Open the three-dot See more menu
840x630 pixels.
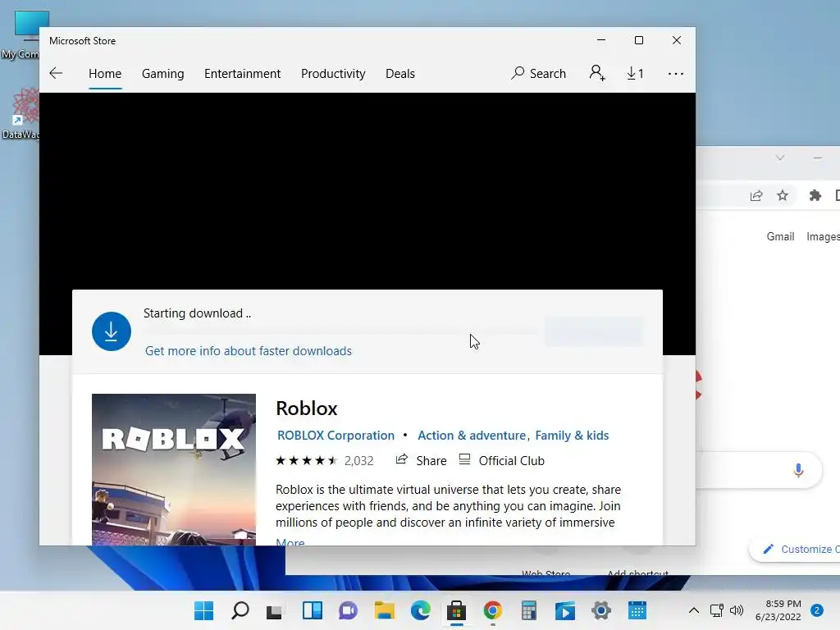[x=676, y=73]
